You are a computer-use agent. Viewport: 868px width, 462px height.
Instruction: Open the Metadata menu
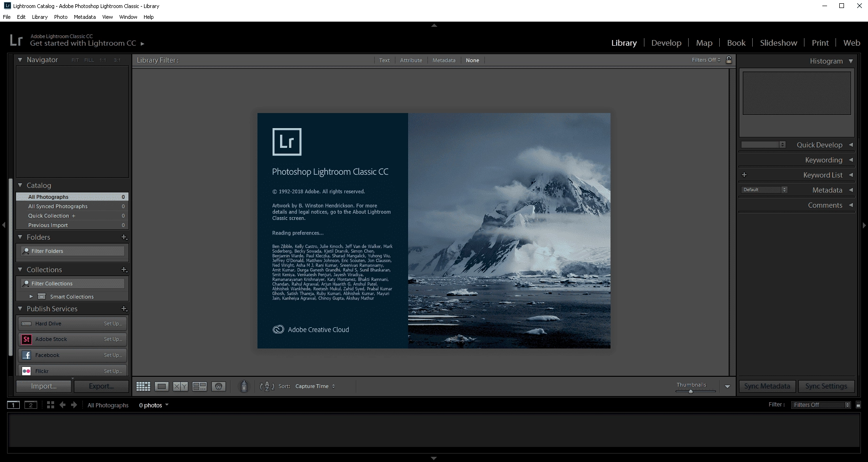pyautogui.click(x=85, y=17)
